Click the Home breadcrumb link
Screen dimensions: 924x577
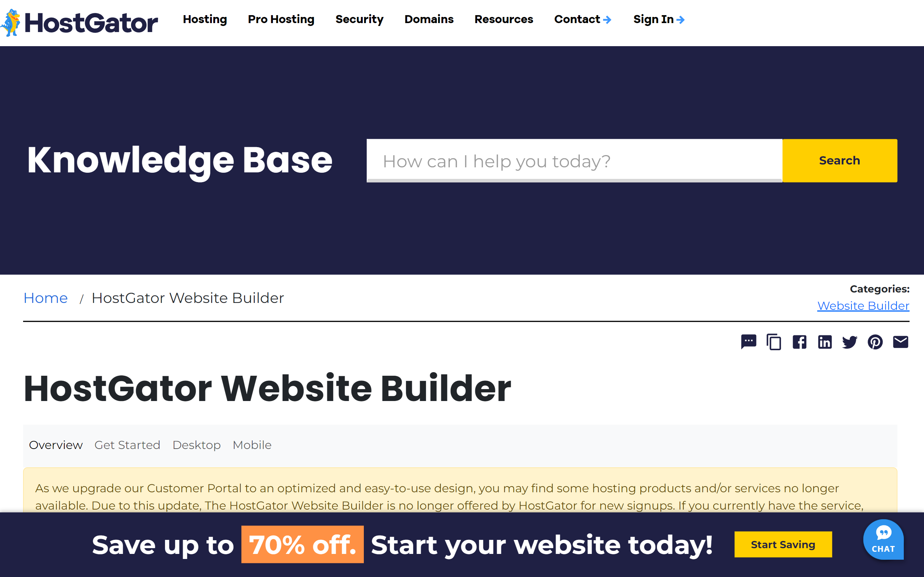point(45,297)
